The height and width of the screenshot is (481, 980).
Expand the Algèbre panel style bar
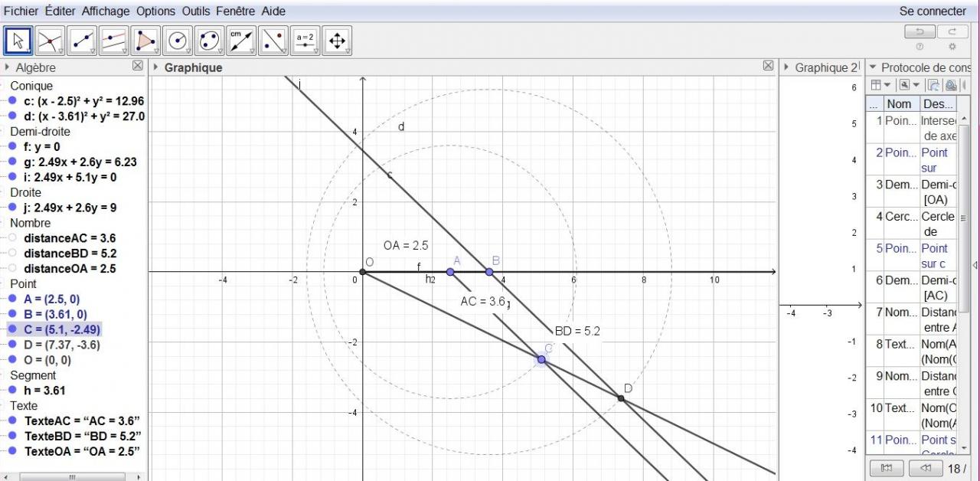pyautogui.click(x=7, y=67)
